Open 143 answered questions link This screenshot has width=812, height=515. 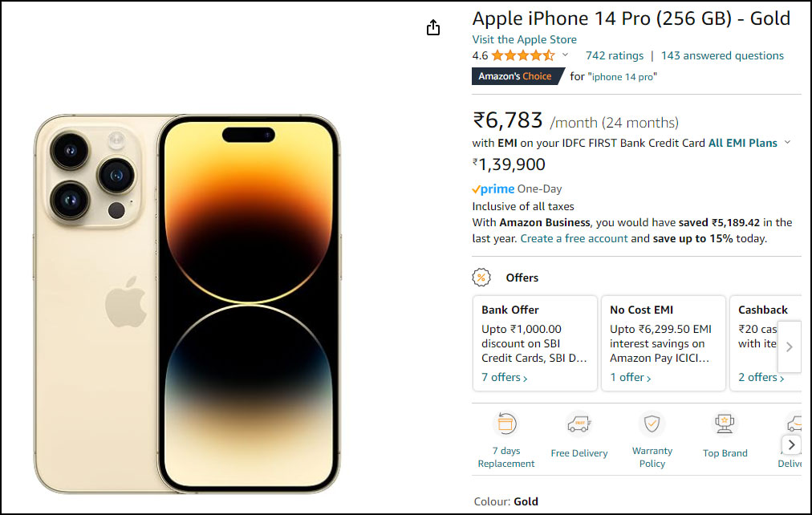[722, 55]
